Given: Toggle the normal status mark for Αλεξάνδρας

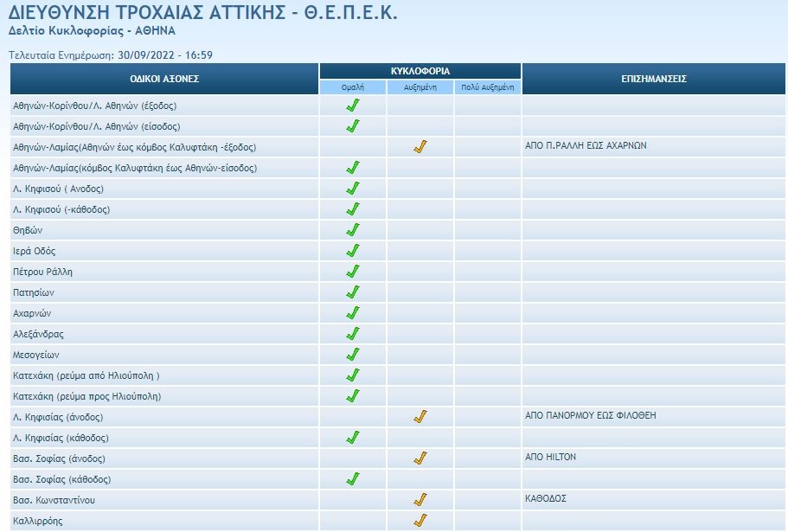Looking at the screenshot, I should 351,333.
